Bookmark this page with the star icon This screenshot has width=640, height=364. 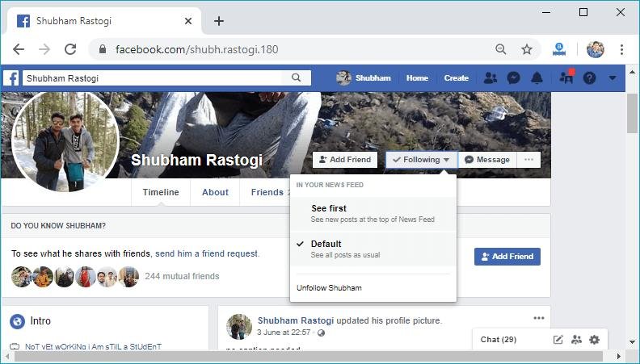click(x=527, y=49)
